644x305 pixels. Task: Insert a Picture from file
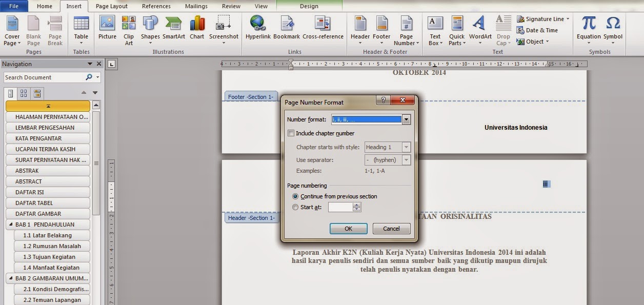pos(107,28)
